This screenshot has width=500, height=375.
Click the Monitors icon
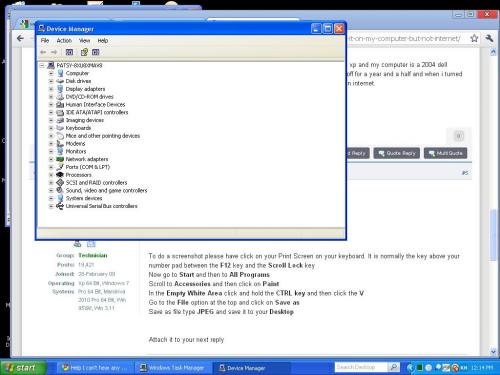[x=60, y=151]
